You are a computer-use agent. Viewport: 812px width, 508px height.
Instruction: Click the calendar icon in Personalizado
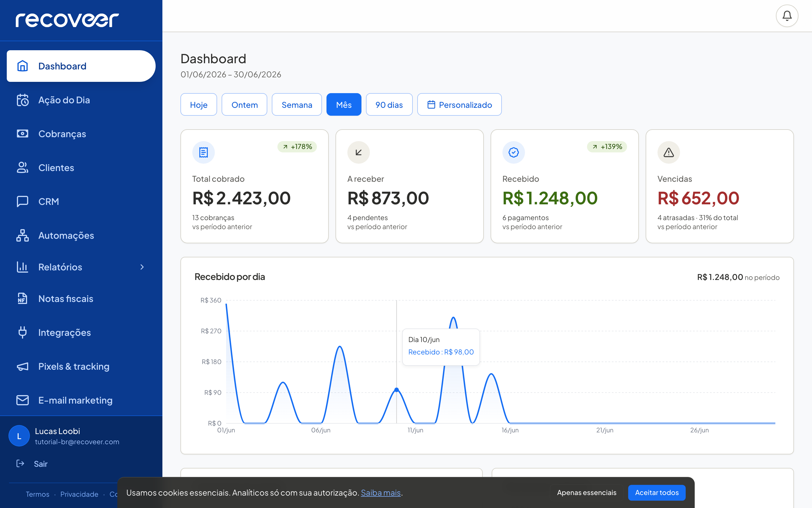(431, 105)
